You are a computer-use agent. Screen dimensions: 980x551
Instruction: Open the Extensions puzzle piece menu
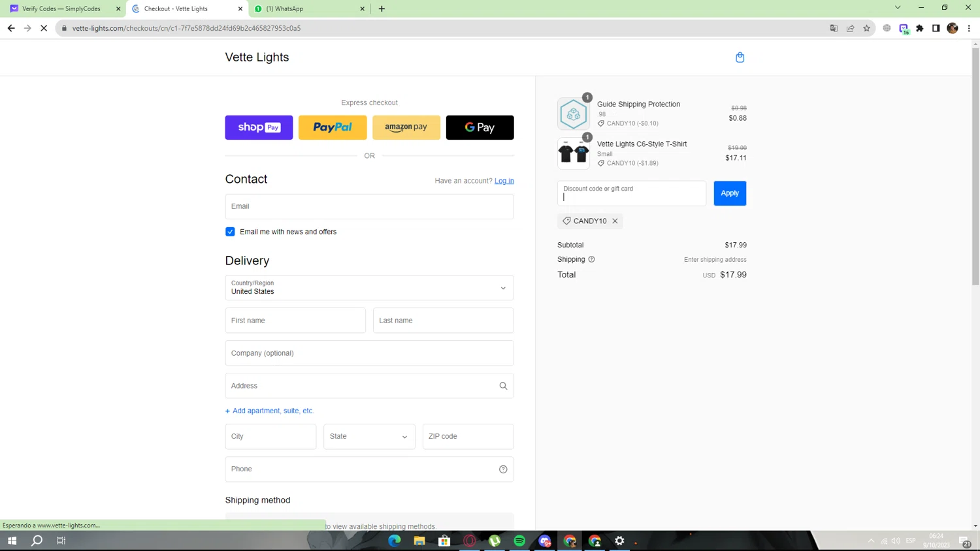[x=920, y=28]
